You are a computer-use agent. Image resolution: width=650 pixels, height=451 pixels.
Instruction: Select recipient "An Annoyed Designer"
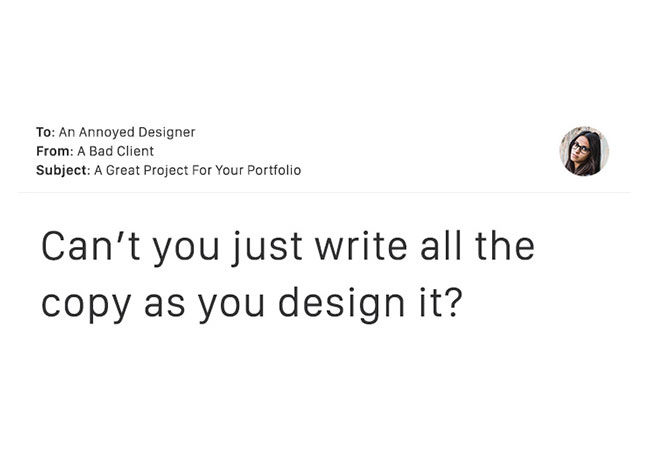(x=127, y=132)
